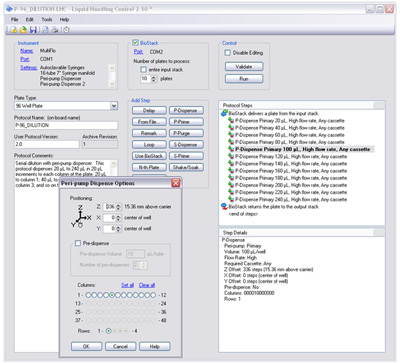This screenshot has width=400, height=363.
Task: Click the plates count spinner arrows
Action: click(154, 79)
